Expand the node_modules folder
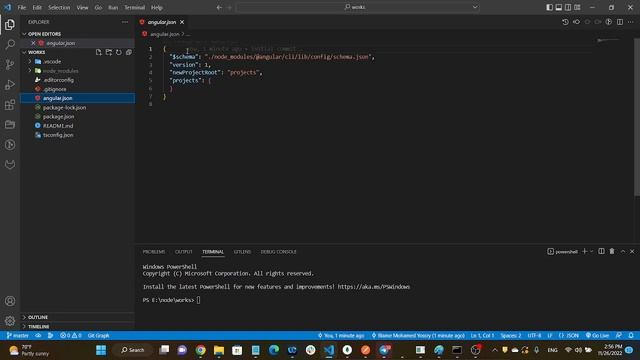 (30, 71)
